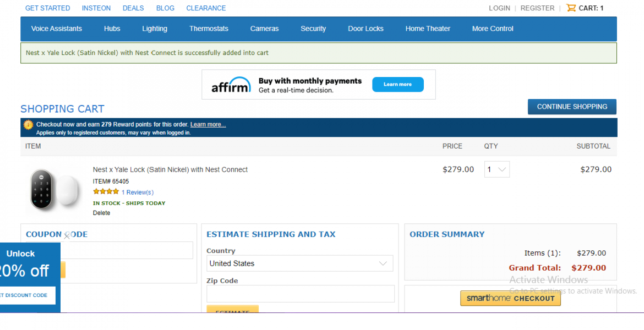Click Affirm Learn more button
The width and height of the screenshot is (644, 330).
click(x=397, y=85)
